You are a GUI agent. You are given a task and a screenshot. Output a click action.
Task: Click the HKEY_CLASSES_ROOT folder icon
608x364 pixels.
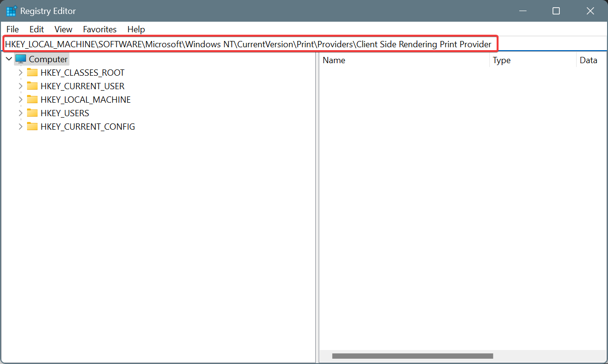[x=32, y=72]
